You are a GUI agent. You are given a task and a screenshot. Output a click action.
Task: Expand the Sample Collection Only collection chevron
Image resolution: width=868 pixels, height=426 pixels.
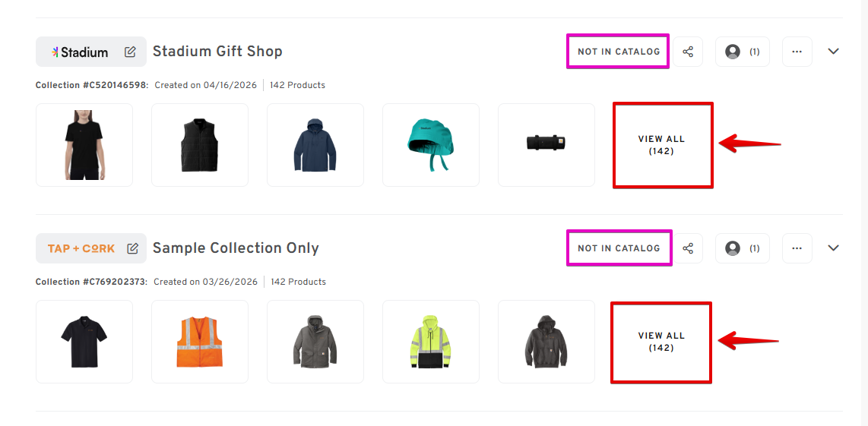pyautogui.click(x=833, y=248)
